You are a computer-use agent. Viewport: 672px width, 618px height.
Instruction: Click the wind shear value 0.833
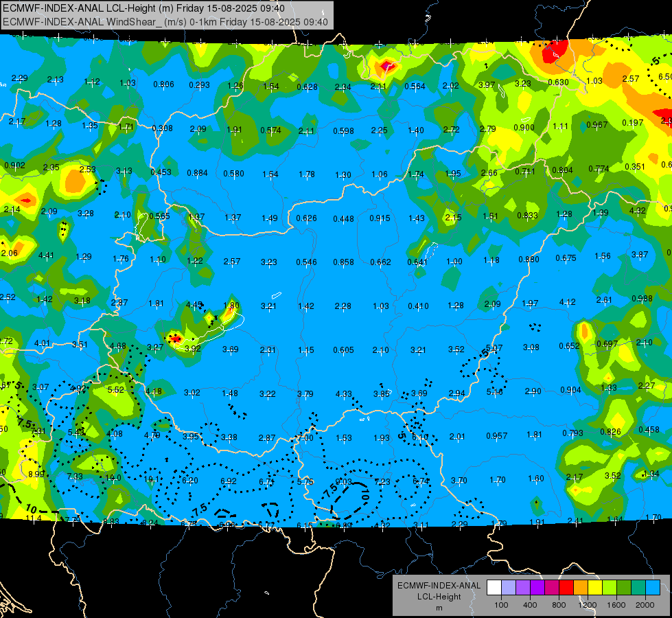click(x=528, y=216)
